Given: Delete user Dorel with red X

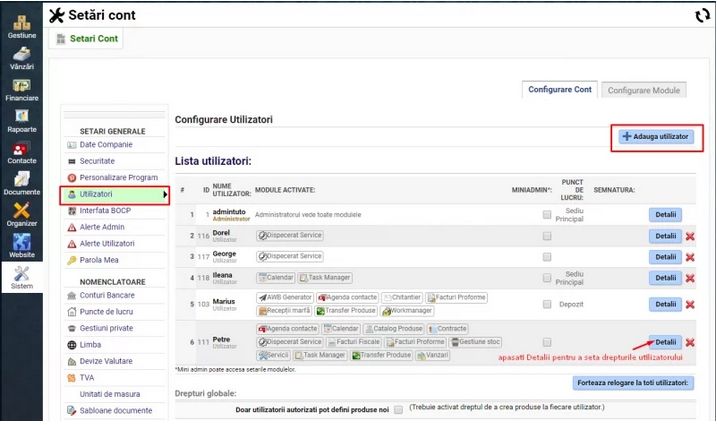Looking at the screenshot, I should pyautogui.click(x=689, y=236).
